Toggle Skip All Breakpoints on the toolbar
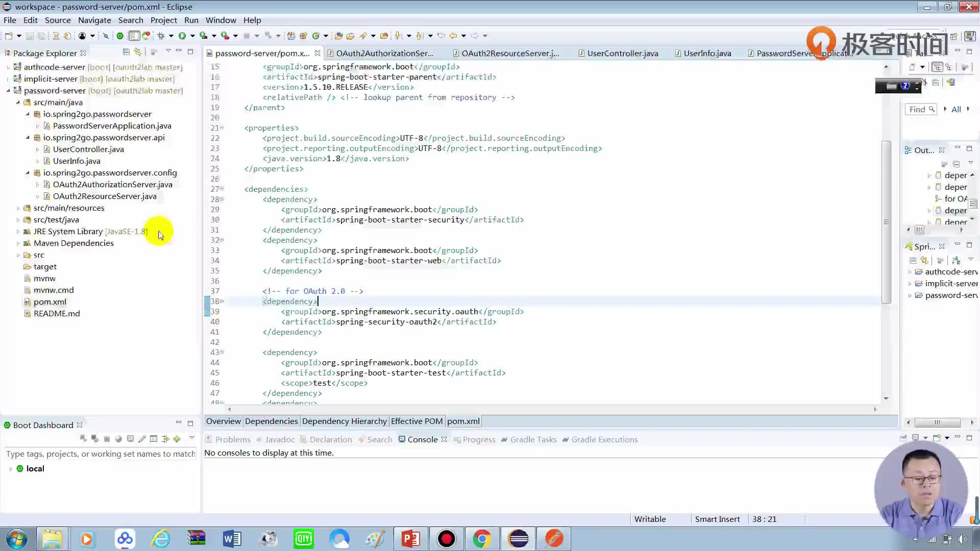This screenshot has width=980, height=551. 106,36
